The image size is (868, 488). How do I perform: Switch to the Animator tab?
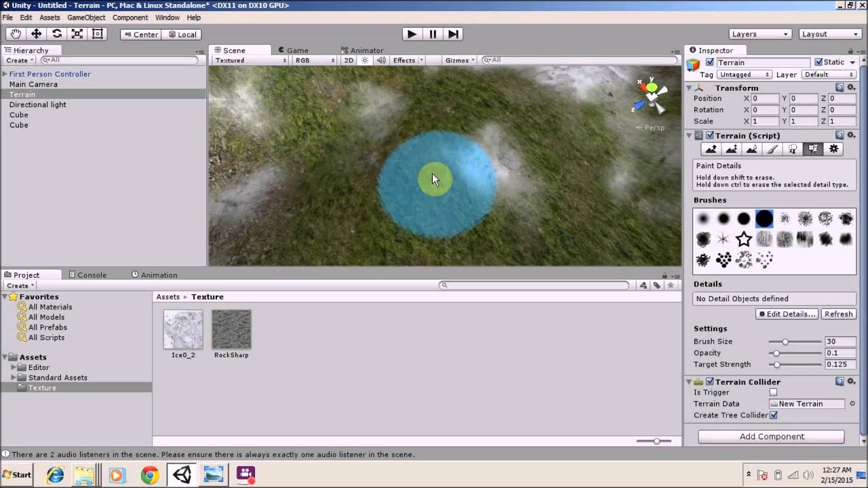click(361, 50)
